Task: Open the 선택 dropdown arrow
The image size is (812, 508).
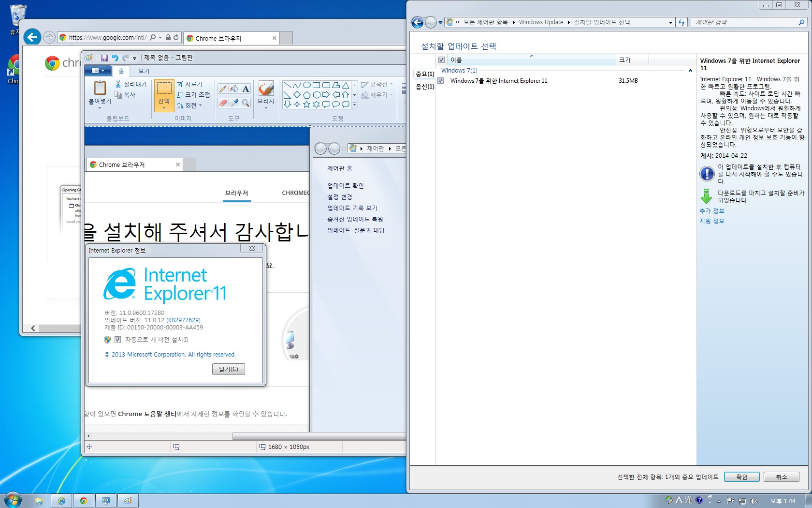Action: pos(164,108)
